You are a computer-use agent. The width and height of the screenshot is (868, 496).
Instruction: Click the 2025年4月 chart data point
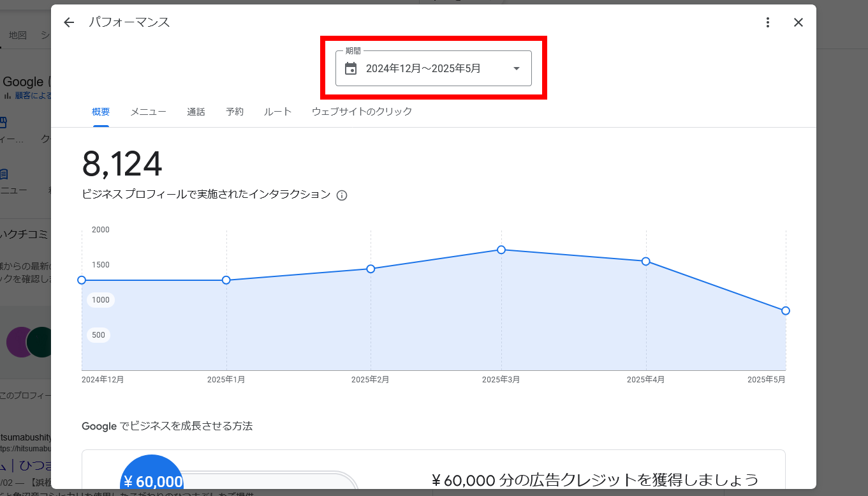pos(646,261)
